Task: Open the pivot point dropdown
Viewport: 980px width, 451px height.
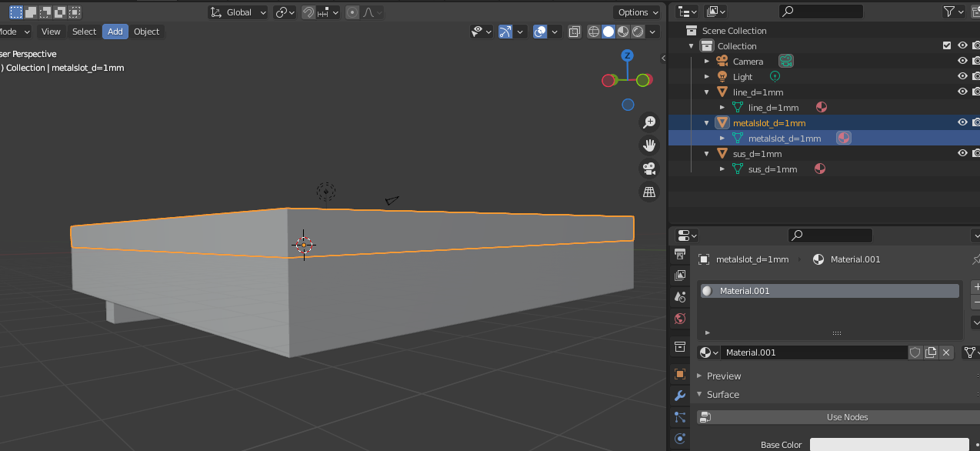Action: 285,12
